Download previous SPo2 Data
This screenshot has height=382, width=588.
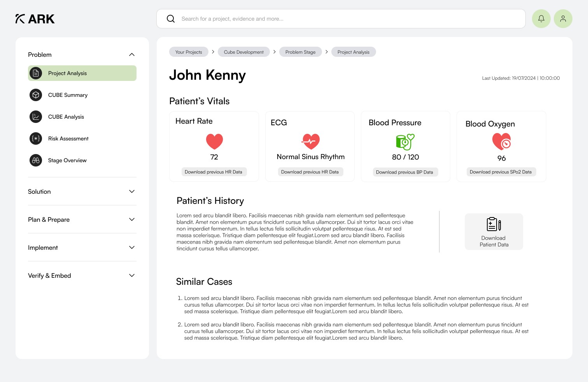(500, 172)
